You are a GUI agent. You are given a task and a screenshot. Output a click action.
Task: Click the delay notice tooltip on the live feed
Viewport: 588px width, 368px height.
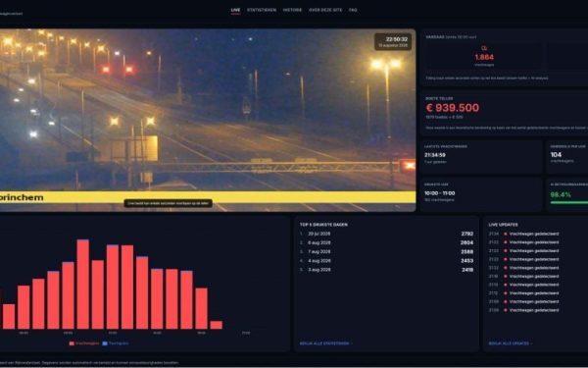(x=169, y=203)
